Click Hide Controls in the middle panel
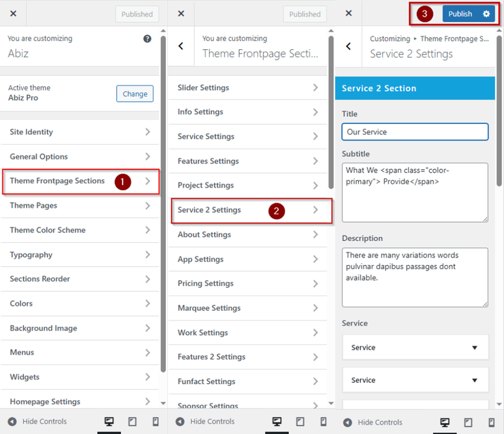The image size is (504, 434). tap(205, 422)
